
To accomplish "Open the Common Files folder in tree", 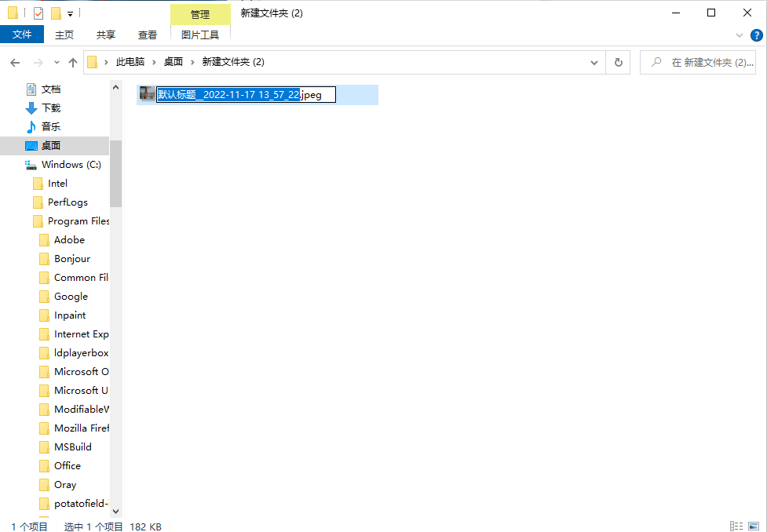I will (x=81, y=277).
